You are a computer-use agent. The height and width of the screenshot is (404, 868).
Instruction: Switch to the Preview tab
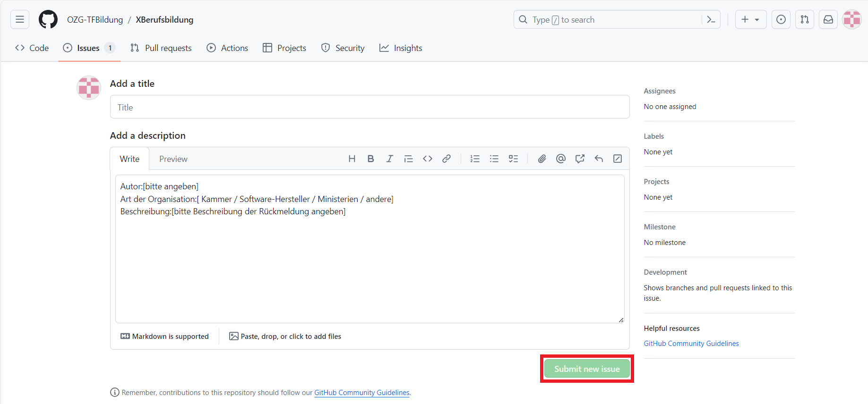173,159
